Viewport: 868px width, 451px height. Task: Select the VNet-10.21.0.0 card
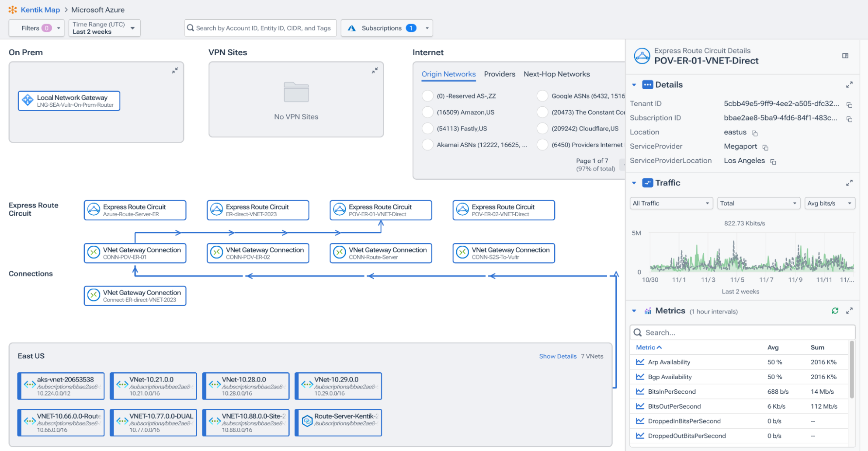pyautogui.click(x=153, y=386)
